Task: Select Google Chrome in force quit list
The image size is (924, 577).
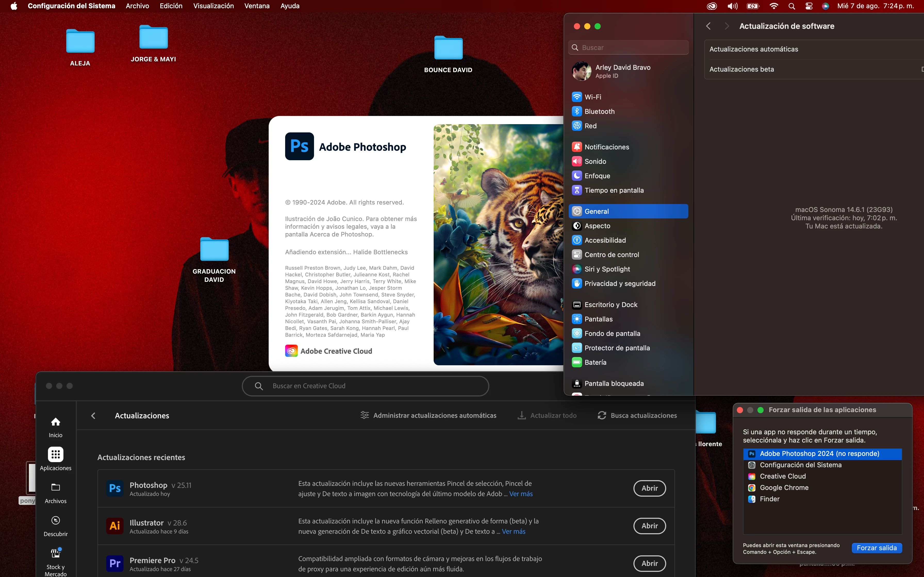Action: 784,488
